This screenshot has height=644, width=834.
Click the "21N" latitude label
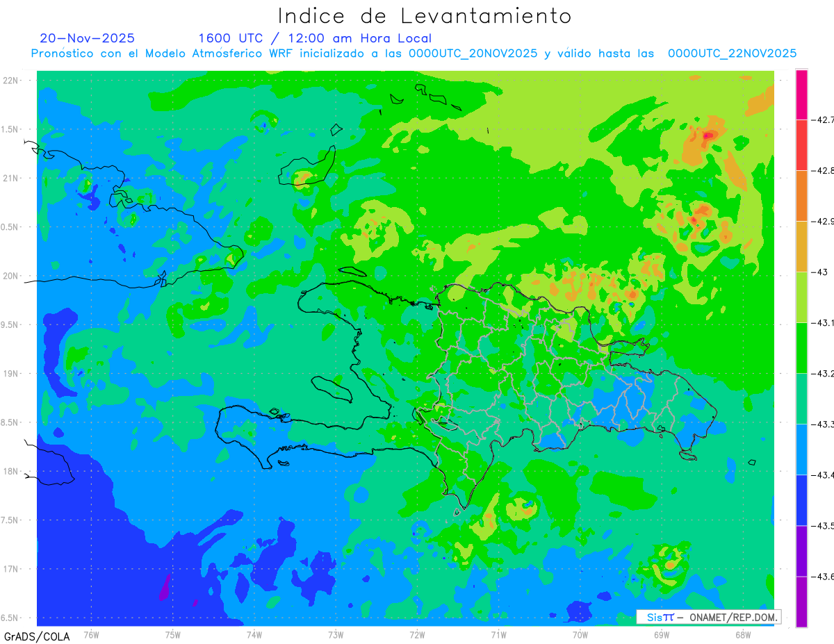11,178
